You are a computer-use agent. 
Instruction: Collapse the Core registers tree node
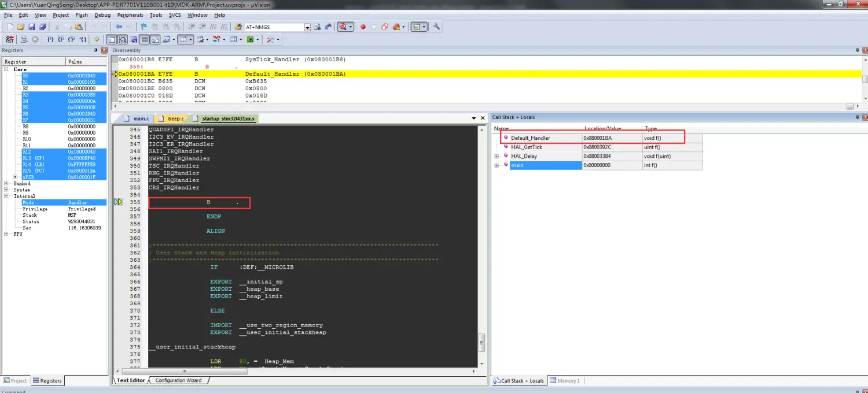[7, 69]
